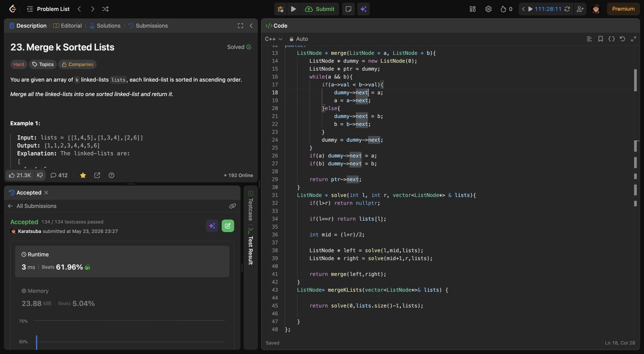The image size is (644, 354).
Task: Open the 412 comments section
Action: [59, 175]
